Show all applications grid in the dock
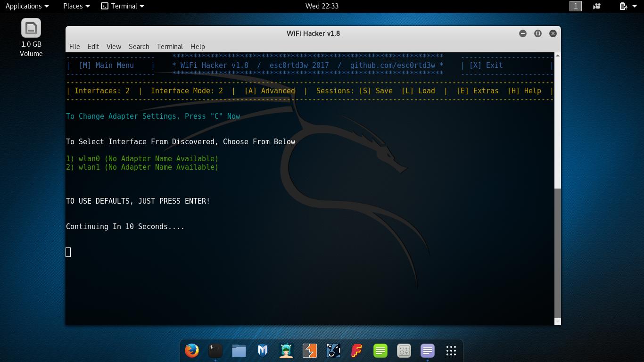The image size is (644, 362). (451, 351)
